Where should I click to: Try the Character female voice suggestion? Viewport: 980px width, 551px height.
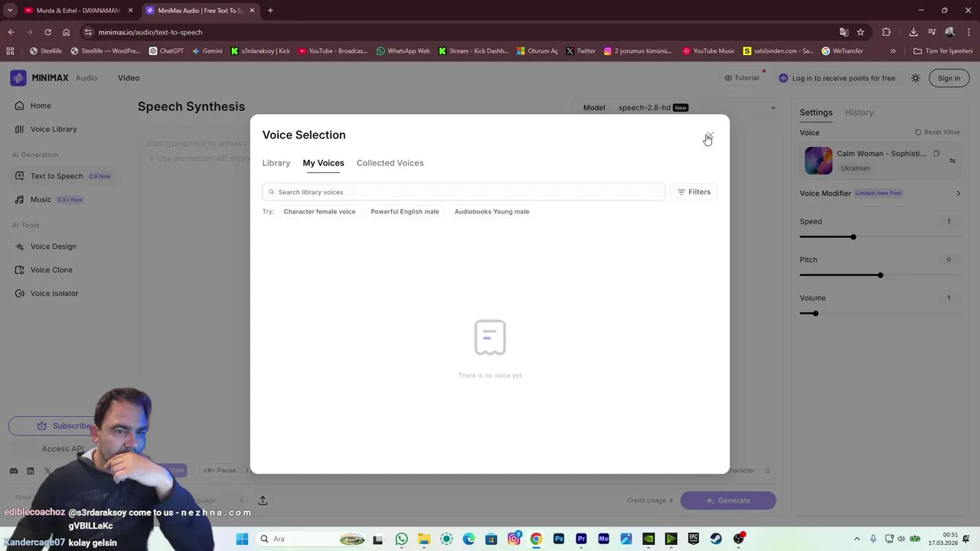click(319, 211)
